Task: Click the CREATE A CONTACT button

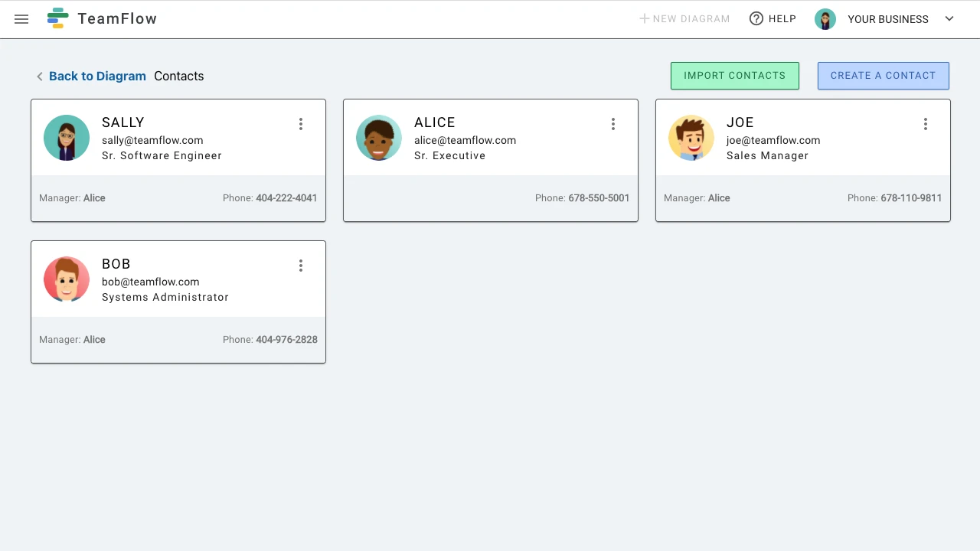Action: point(883,75)
